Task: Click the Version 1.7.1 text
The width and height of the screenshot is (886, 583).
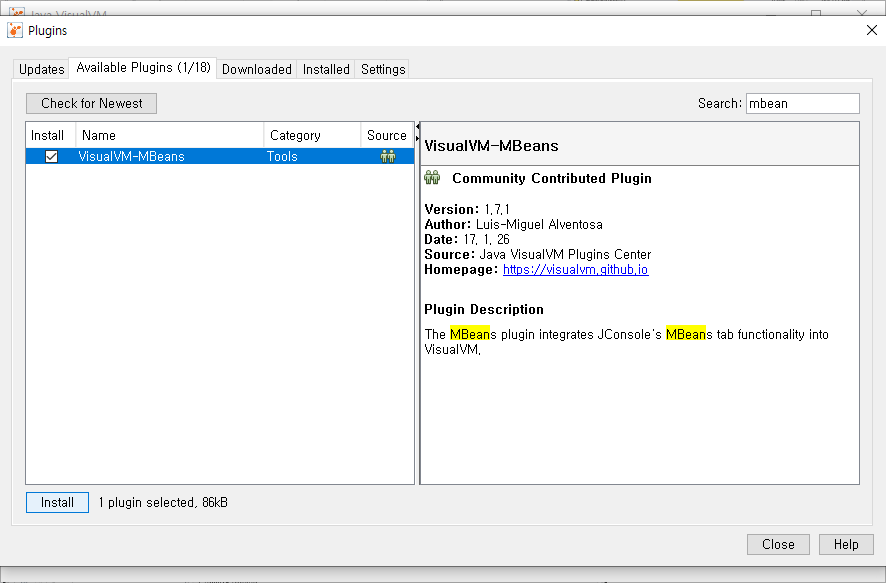Action: 467,209
